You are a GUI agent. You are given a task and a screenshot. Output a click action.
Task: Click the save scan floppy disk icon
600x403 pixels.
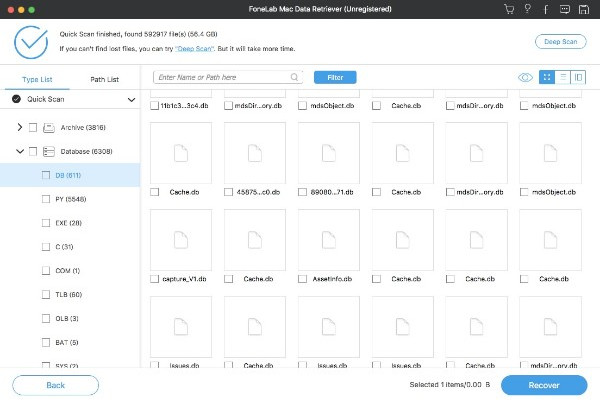click(584, 10)
